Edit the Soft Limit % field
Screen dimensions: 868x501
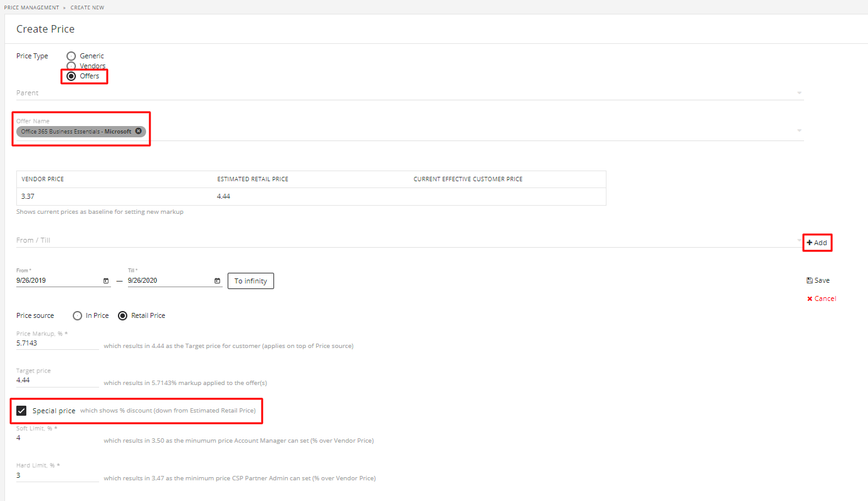57,438
